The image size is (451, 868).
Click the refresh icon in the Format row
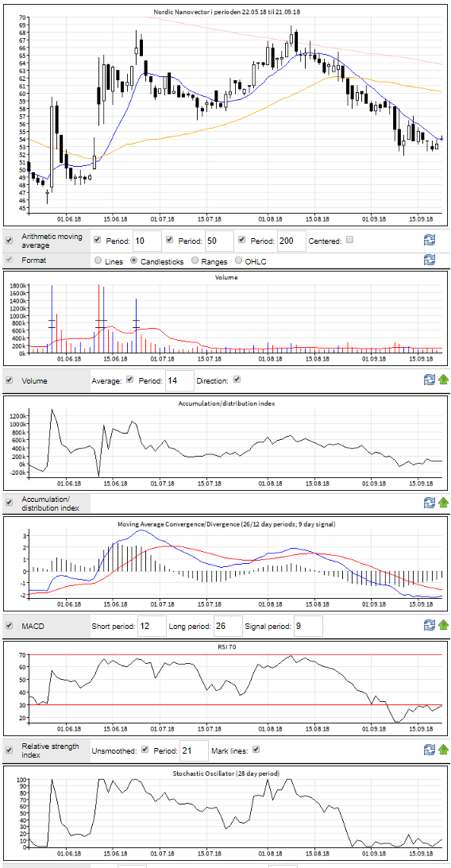pos(429,260)
